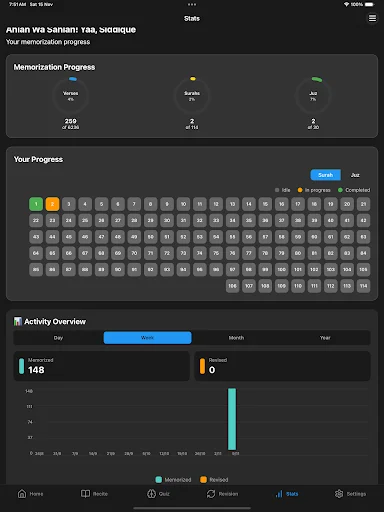Screen dimensions: 384x512
Task: Open the Settings gear icon
Action: [x=339, y=494]
